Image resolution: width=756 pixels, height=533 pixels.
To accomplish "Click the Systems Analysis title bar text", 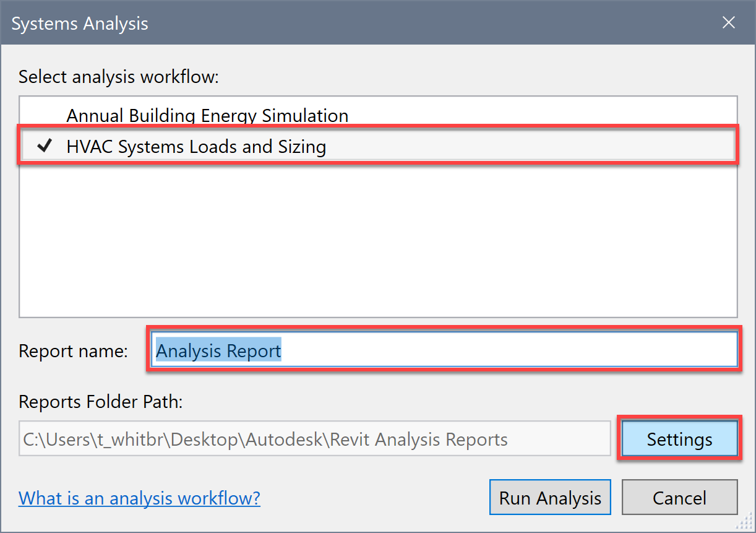I will 80,24.
